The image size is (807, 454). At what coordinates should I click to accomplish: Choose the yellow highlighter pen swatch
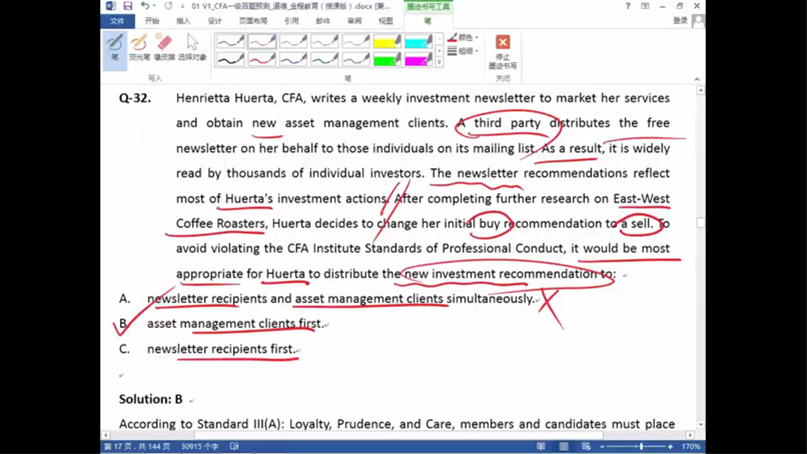386,41
